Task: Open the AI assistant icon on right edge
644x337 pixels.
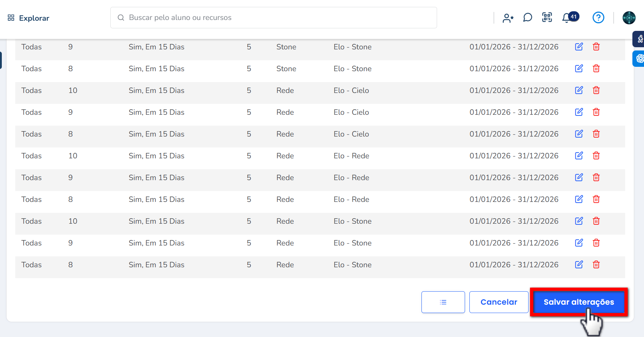Action: pos(640,58)
